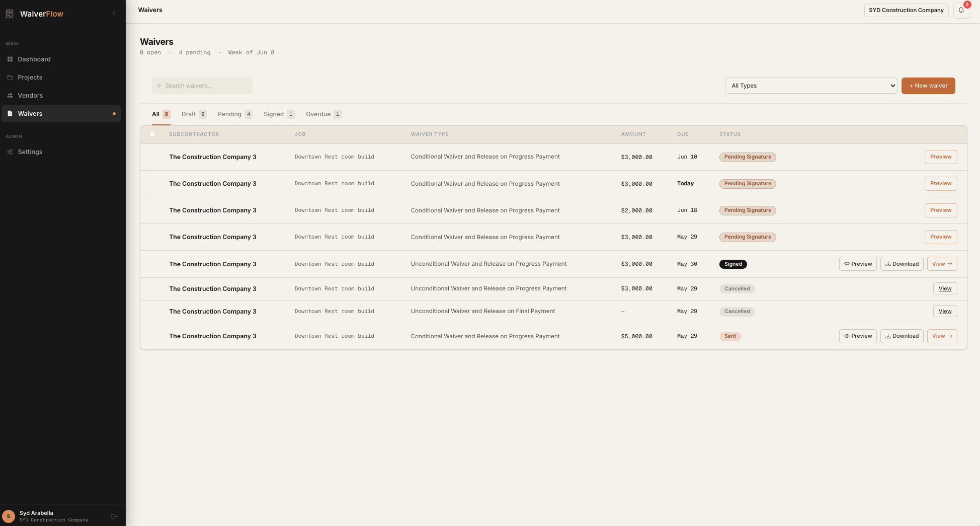Sort by the Subcontractor column header
This screenshot has width=980, height=526.
[194, 134]
